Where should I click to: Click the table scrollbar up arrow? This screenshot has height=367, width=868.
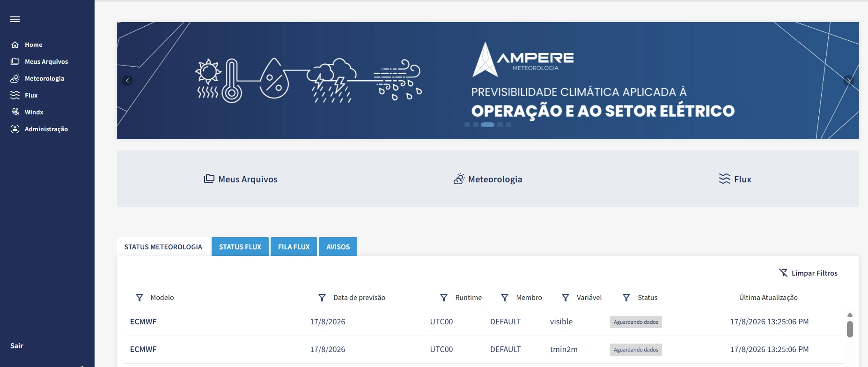(850, 315)
